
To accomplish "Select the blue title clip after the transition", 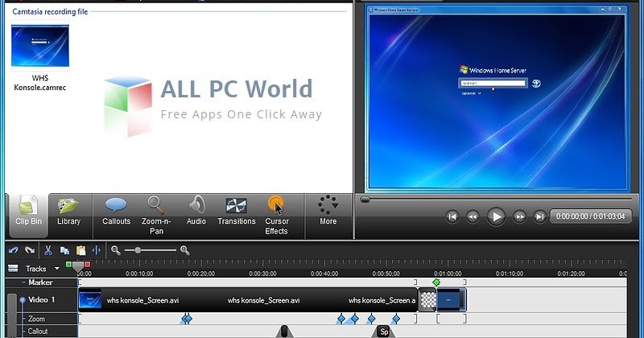I will tap(451, 300).
